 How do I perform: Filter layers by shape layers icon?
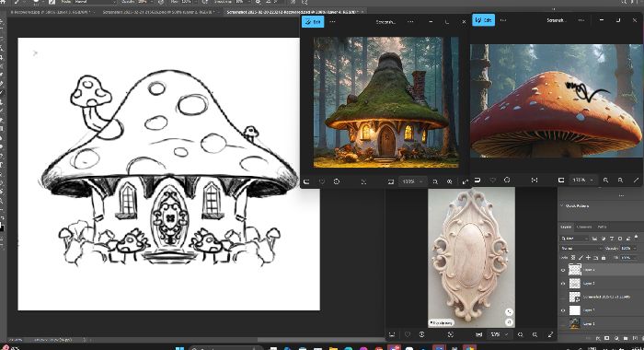tap(620, 239)
